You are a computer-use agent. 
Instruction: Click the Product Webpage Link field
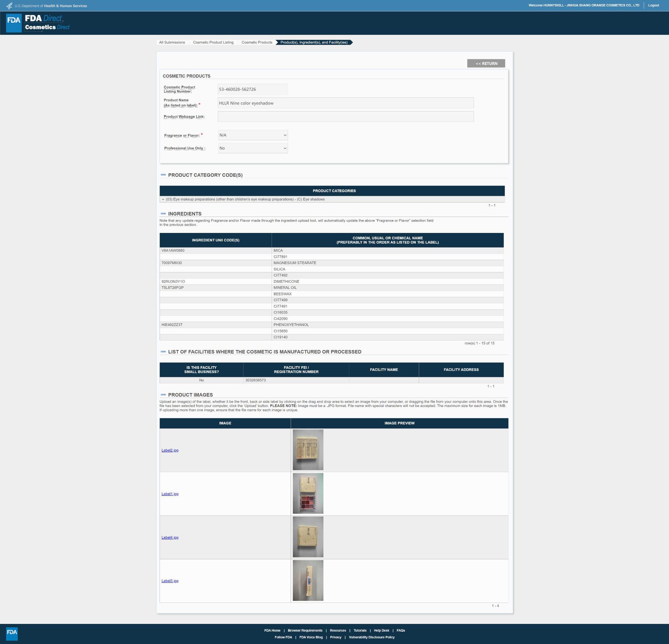[x=345, y=116]
